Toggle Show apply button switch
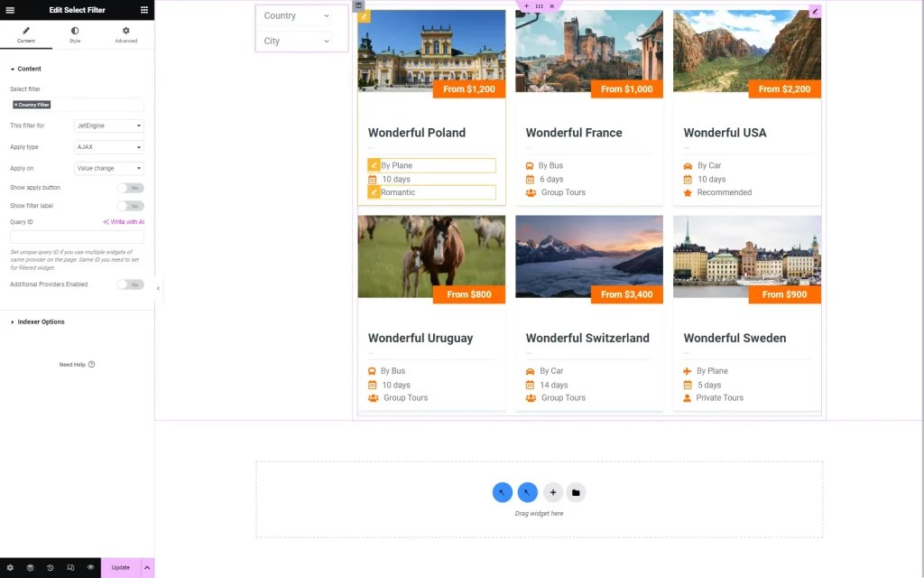The image size is (924, 578). 130,188
